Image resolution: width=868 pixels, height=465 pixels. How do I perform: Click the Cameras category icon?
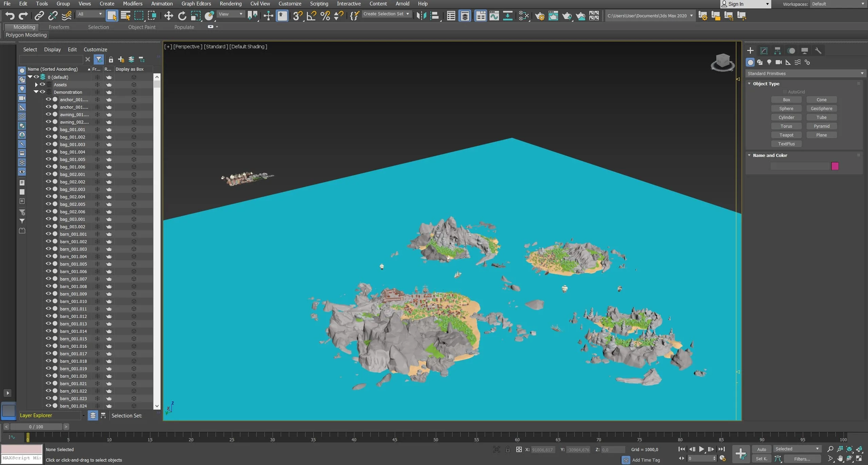(x=779, y=62)
